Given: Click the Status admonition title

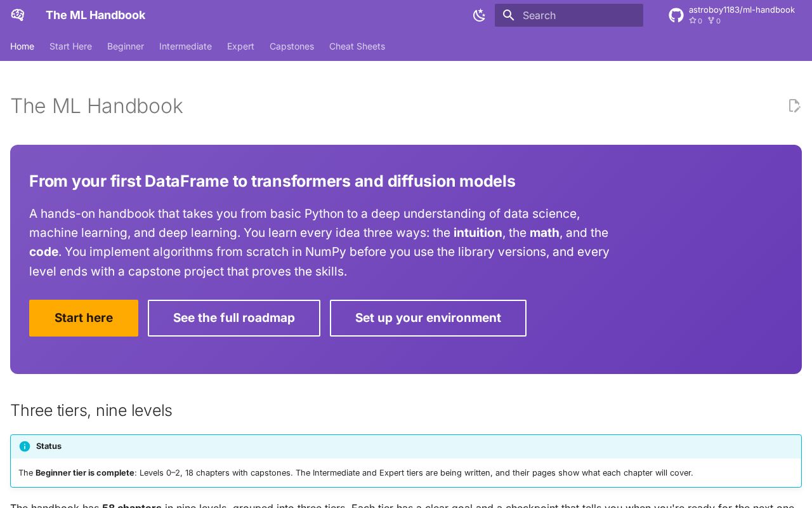Looking at the screenshot, I should point(49,446).
